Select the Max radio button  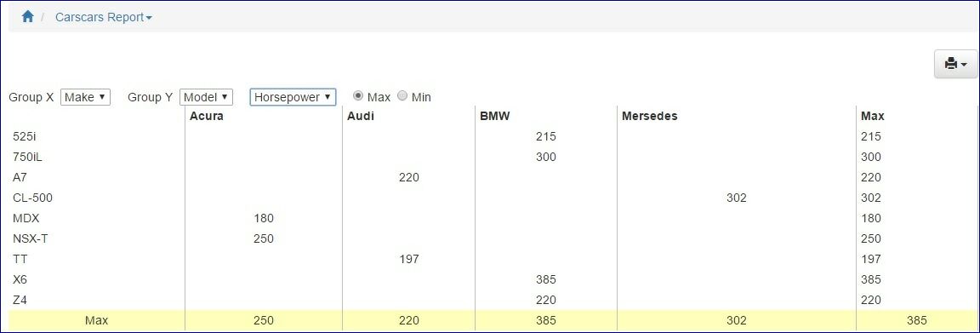pyautogui.click(x=358, y=95)
